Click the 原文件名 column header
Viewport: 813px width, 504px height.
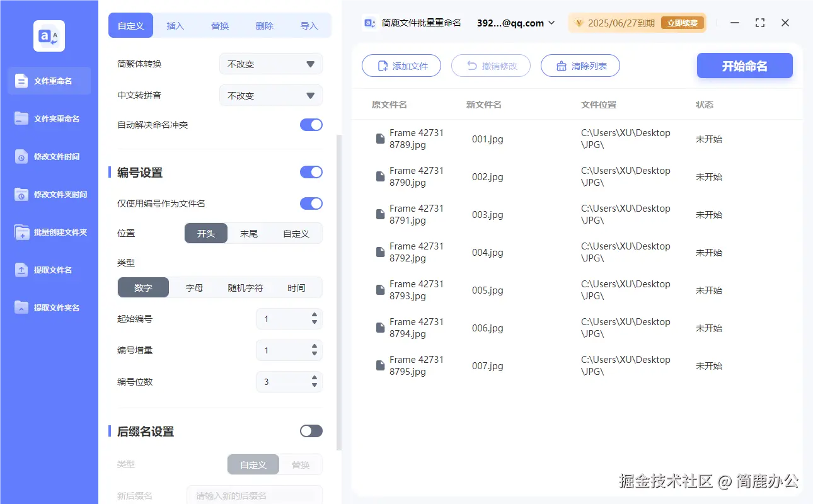pos(389,105)
